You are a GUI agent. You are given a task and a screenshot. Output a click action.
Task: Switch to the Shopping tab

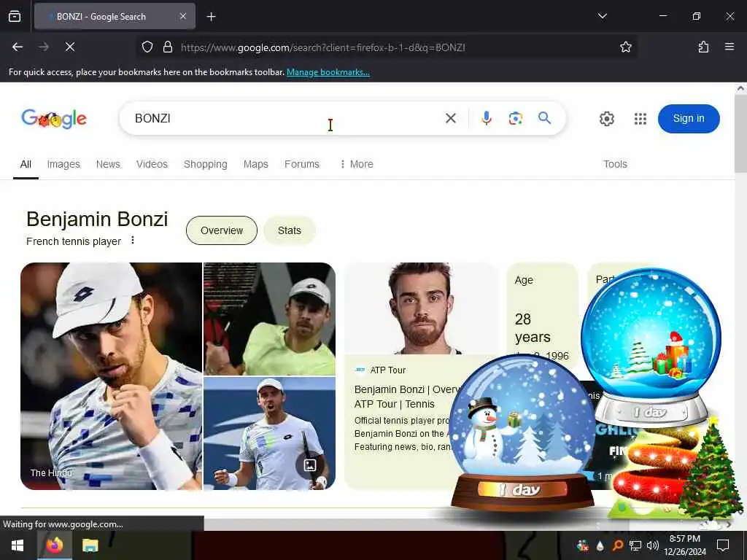(205, 164)
